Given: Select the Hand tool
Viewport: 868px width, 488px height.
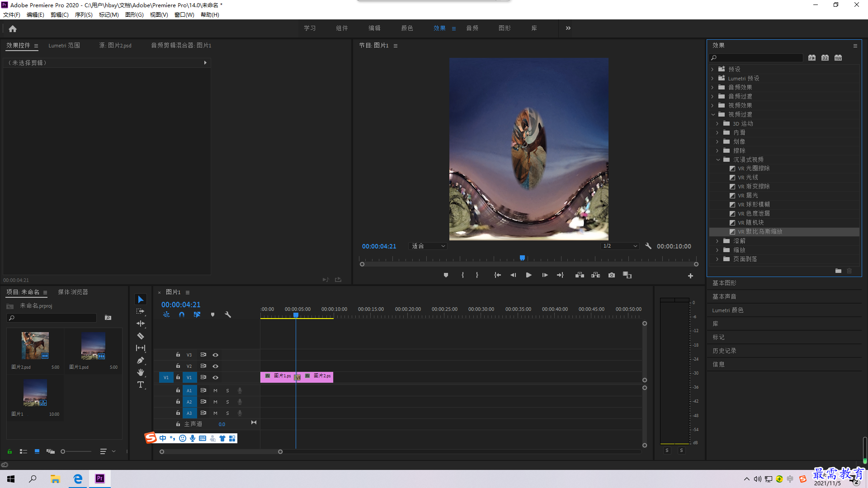Looking at the screenshot, I should click(141, 372).
